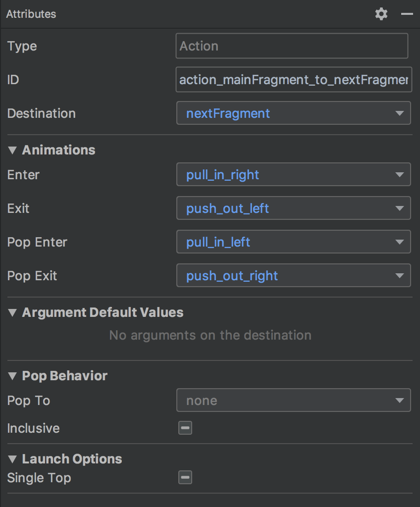Click the Inclusive label

(33, 428)
